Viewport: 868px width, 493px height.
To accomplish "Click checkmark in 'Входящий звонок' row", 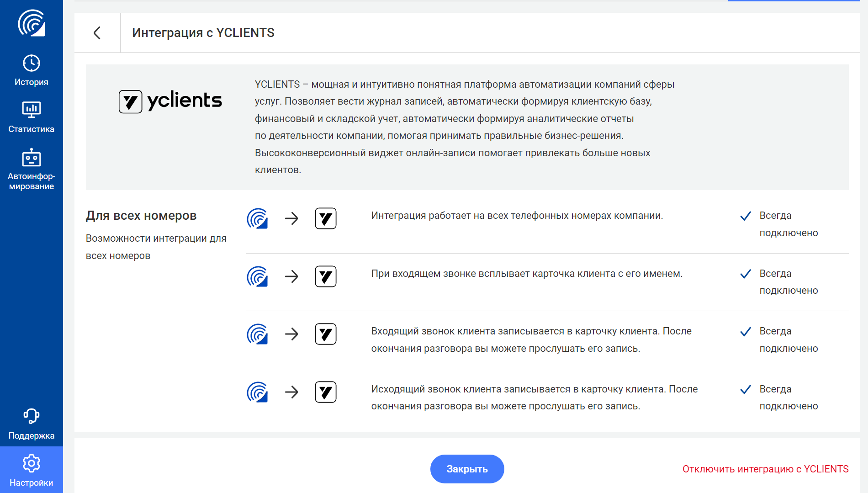I will [x=746, y=332].
